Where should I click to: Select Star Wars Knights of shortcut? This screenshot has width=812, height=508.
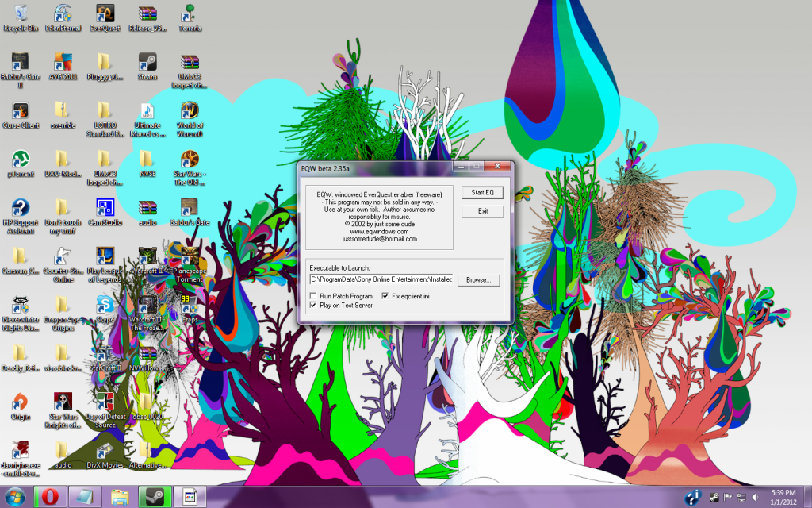(63, 410)
